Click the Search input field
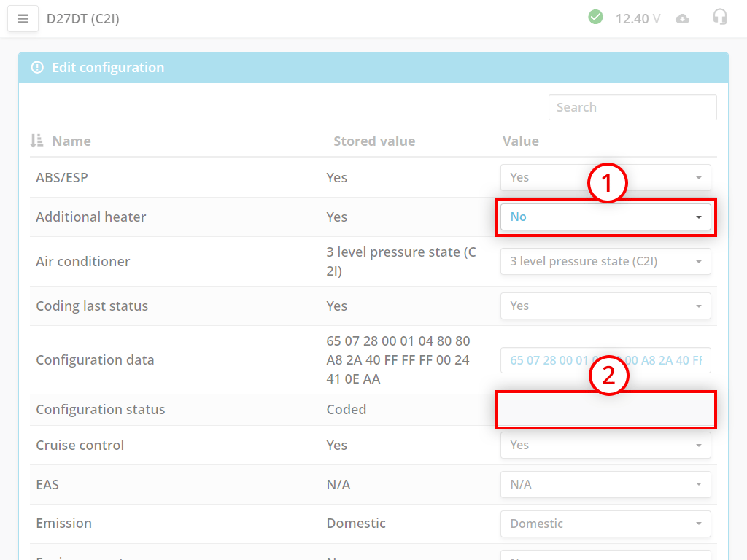This screenshot has height=560, width=747. pos(632,107)
